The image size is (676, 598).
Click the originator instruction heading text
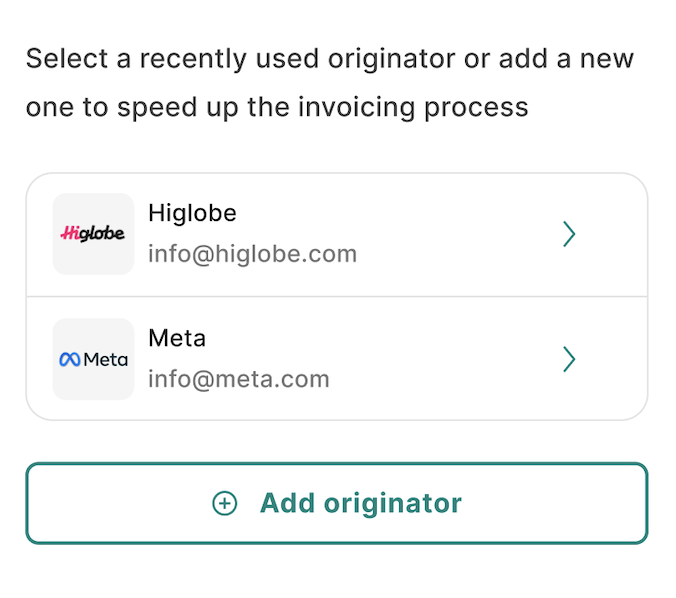[330, 83]
